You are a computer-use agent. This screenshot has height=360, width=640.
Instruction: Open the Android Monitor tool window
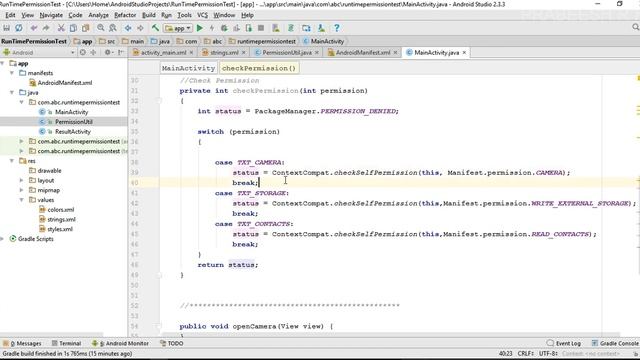coord(120,343)
